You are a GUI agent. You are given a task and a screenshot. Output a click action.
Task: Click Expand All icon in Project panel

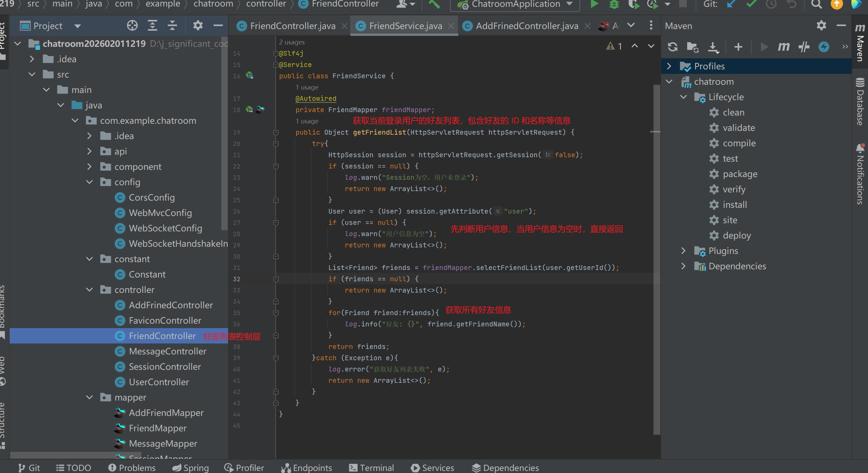(152, 26)
